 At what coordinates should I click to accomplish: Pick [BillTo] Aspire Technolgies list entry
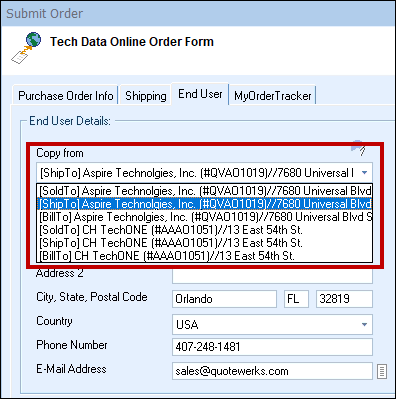tap(205, 217)
